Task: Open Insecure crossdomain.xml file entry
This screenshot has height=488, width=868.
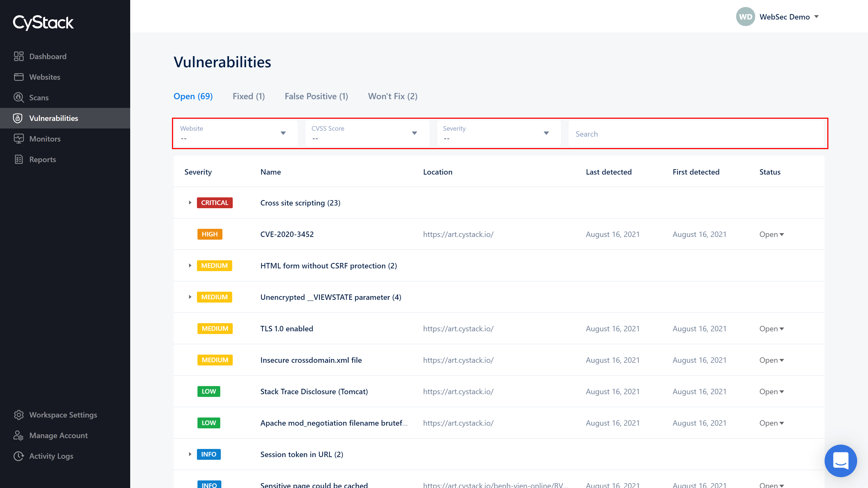Action: 311,360
